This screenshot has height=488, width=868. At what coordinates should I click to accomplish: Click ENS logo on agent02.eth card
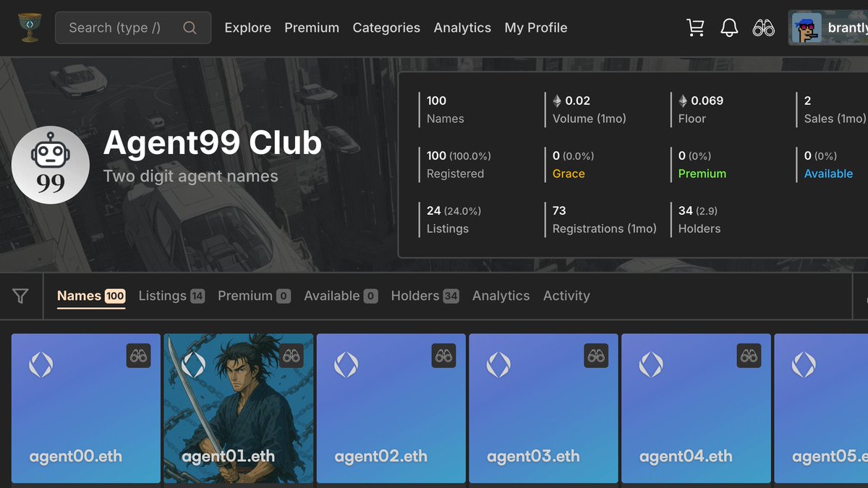346,364
